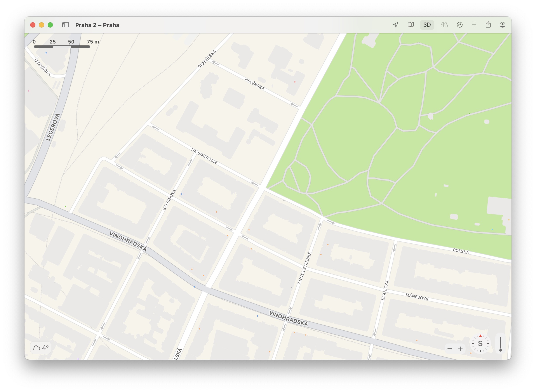Open the map mode selector icon
Screen dimensions: 536x392
(411, 25)
